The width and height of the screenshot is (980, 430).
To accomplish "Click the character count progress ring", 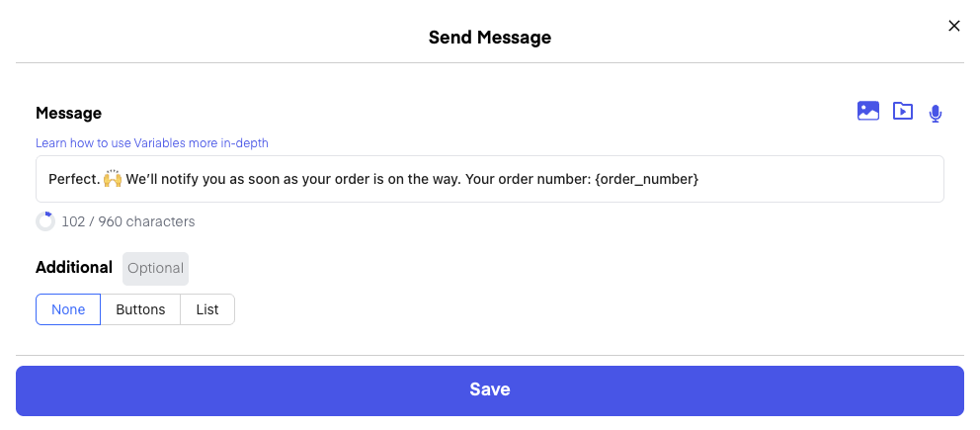I will click(45, 221).
